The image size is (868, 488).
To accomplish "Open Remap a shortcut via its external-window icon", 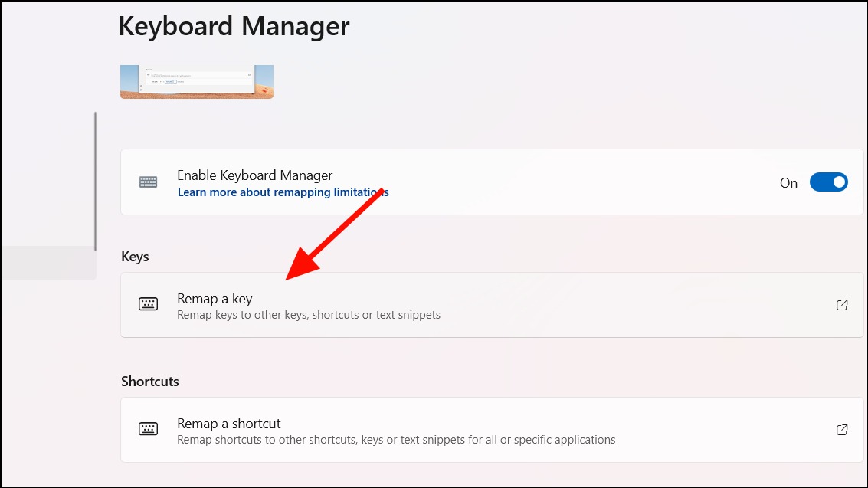I will pos(841,430).
